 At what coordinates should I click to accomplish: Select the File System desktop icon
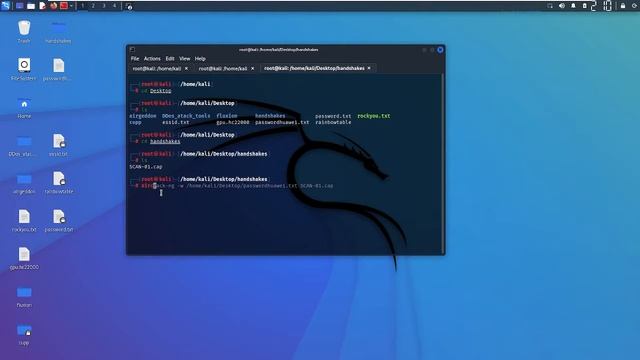[24, 69]
